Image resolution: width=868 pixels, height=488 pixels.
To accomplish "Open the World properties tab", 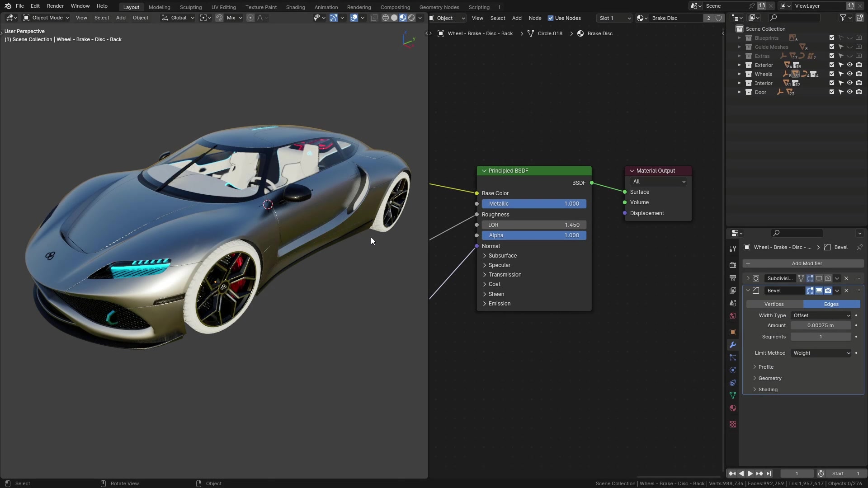I will (x=733, y=316).
